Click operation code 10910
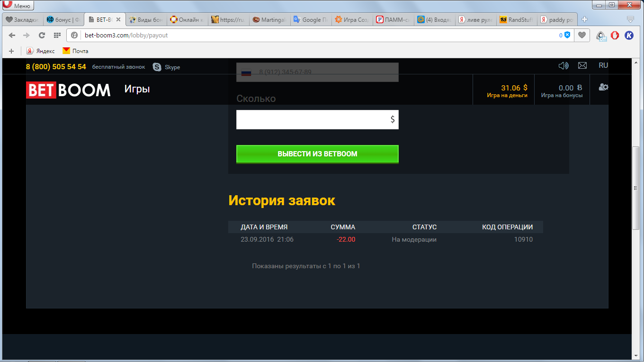 tap(523, 239)
